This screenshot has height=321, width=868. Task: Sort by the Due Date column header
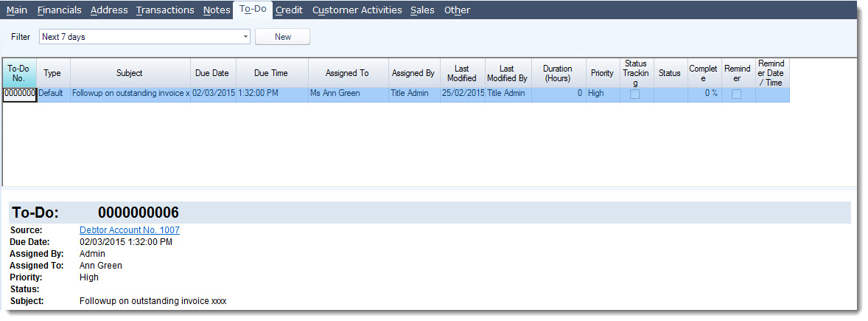[212, 72]
